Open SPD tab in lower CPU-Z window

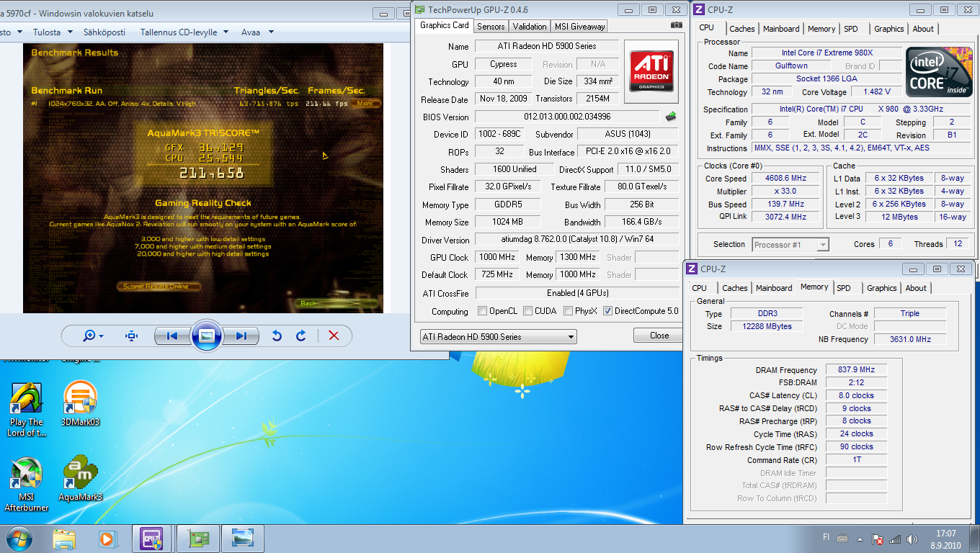844,288
